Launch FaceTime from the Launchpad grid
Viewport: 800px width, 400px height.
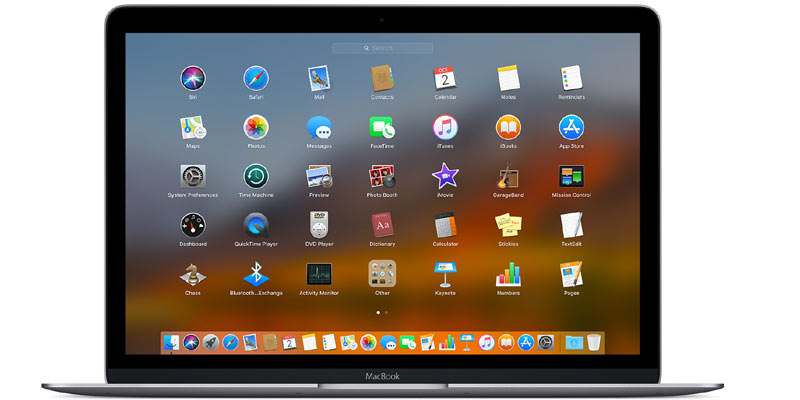(382, 128)
